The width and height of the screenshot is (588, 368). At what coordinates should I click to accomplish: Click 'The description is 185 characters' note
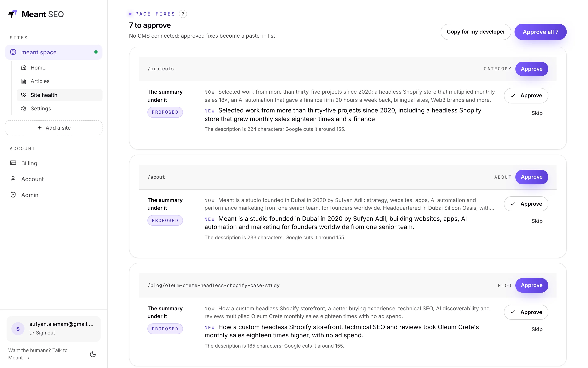pos(274,346)
